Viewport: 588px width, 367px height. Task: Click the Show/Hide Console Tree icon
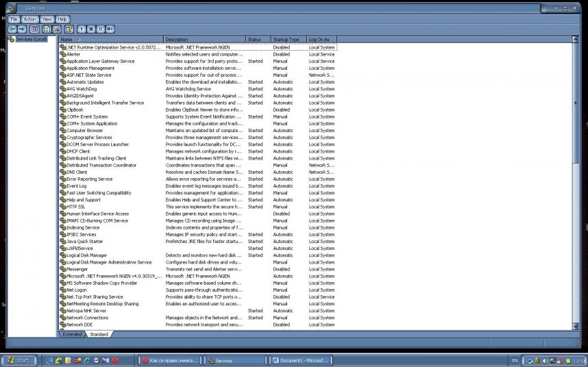coord(34,29)
